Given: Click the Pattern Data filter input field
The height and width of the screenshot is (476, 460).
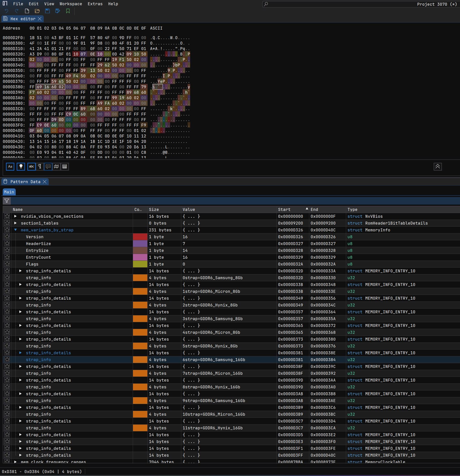Looking at the screenshot, I should point(235,201).
